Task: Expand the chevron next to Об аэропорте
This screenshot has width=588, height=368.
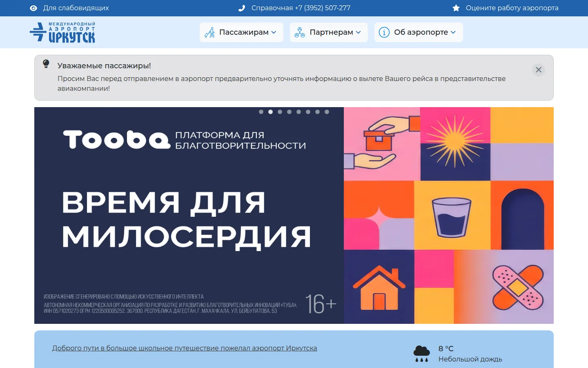Action: tap(453, 32)
